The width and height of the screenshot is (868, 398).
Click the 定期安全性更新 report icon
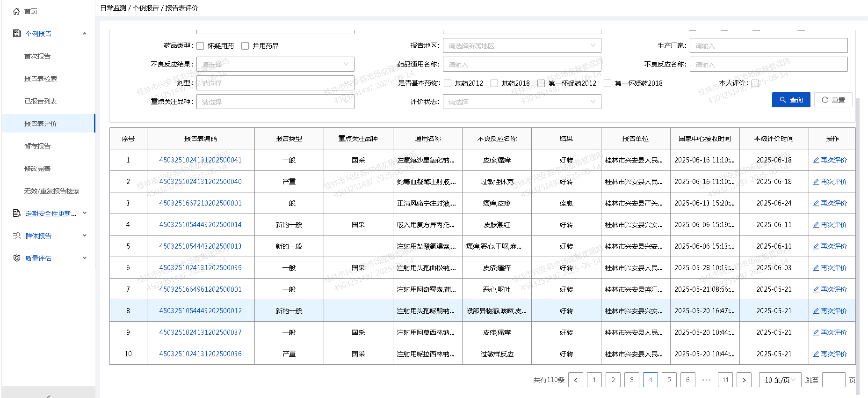pyautogui.click(x=17, y=213)
